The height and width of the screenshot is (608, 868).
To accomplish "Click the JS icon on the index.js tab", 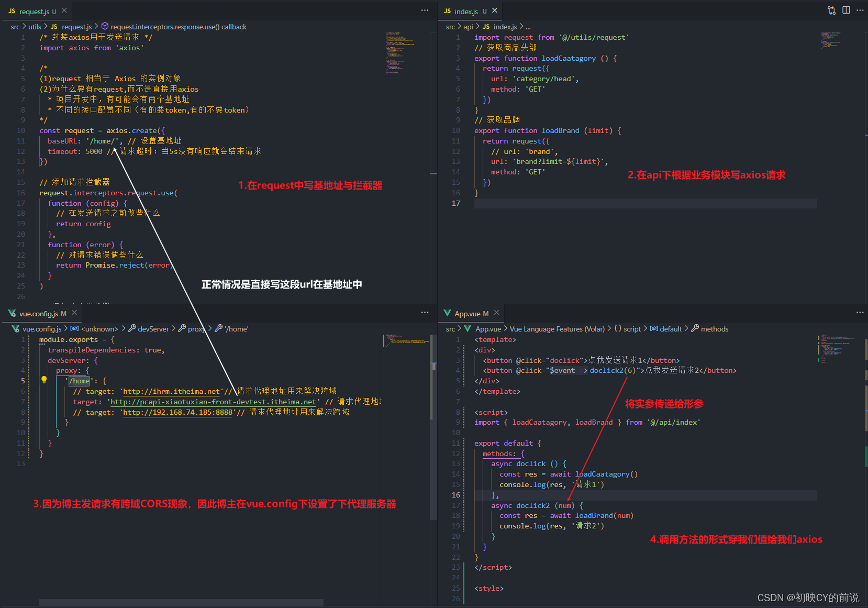I will click(x=447, y=10).
